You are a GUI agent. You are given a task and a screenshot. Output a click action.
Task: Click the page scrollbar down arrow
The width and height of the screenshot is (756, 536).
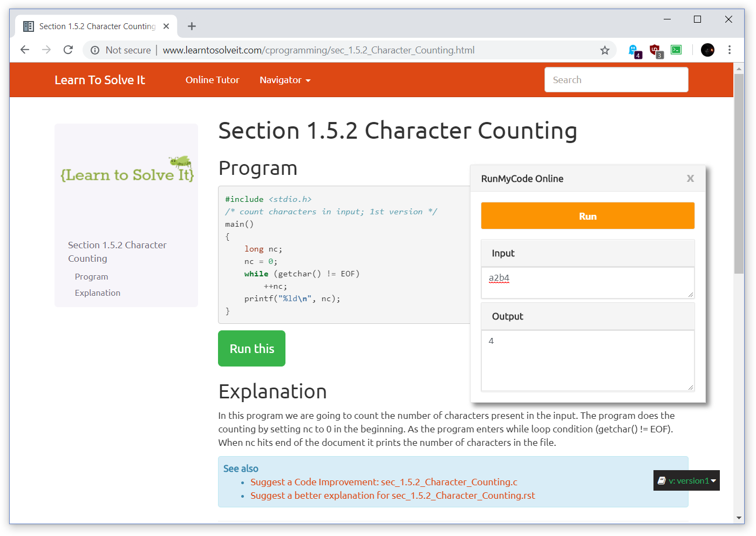pos(739,518)
